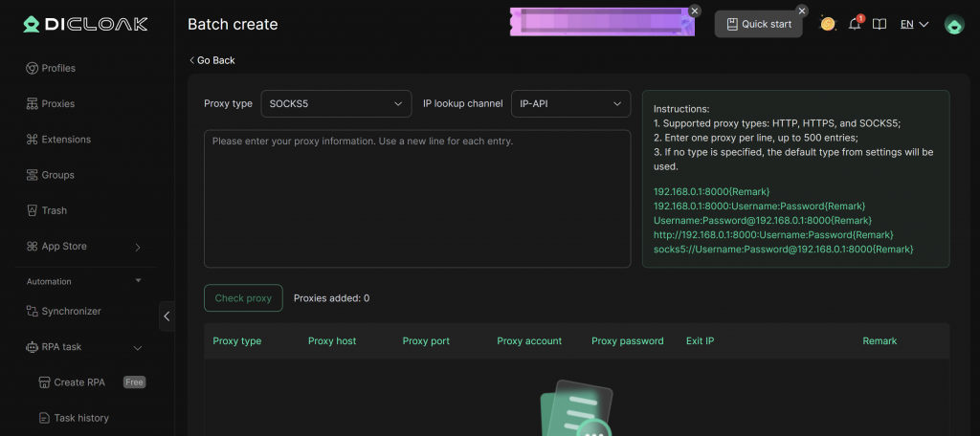980x436 pixels.
Task: Open the IP lookup channel dropdown
Action: click(570, 103)
